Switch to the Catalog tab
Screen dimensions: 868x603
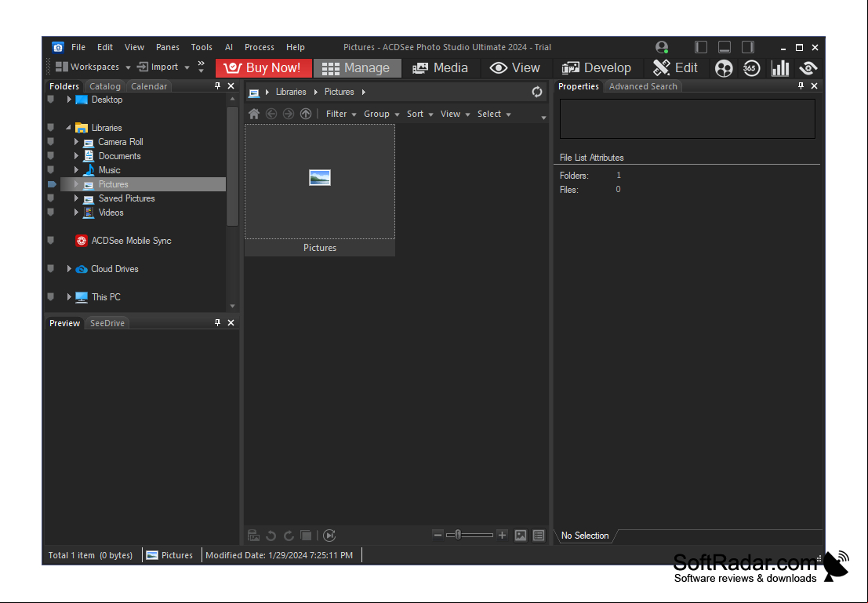tap(105, 86)
